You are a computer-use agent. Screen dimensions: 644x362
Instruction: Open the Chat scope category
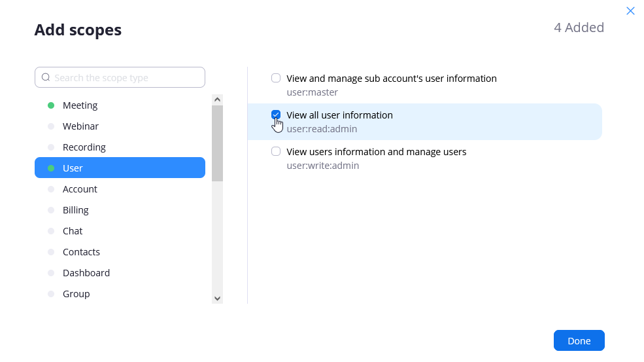point(73,231)
